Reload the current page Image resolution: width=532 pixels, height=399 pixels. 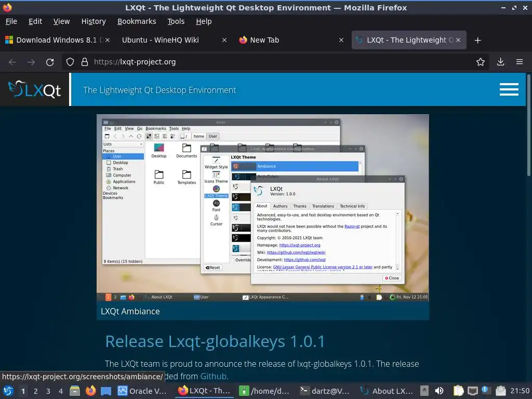pos(50,62)
